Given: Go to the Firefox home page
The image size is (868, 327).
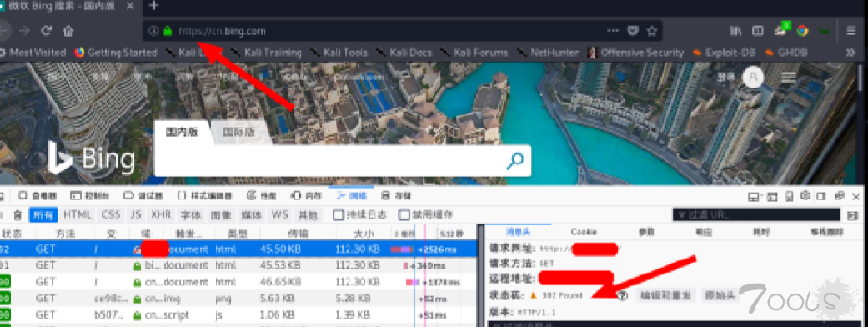Looking at the screenshot, I should click(x=68, y=31).
